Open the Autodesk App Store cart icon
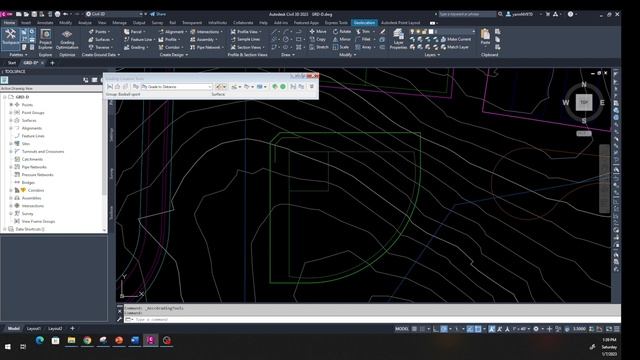 click(548, 14)
